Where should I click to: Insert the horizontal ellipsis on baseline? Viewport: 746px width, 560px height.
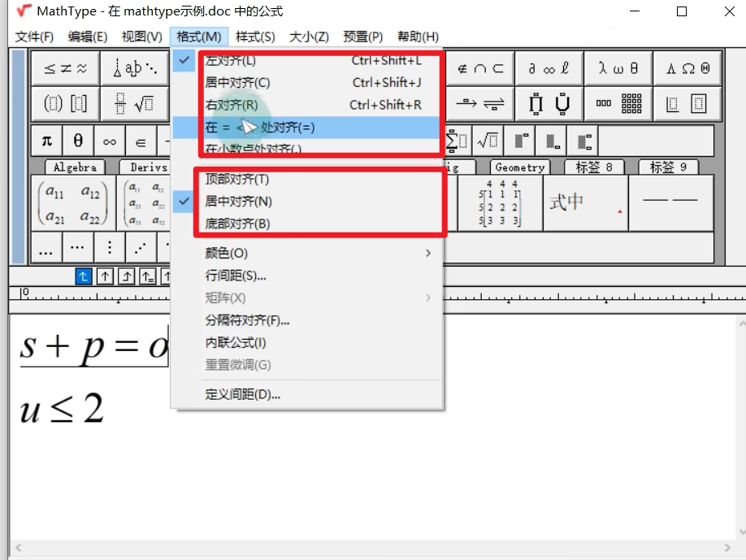point(46,247)
